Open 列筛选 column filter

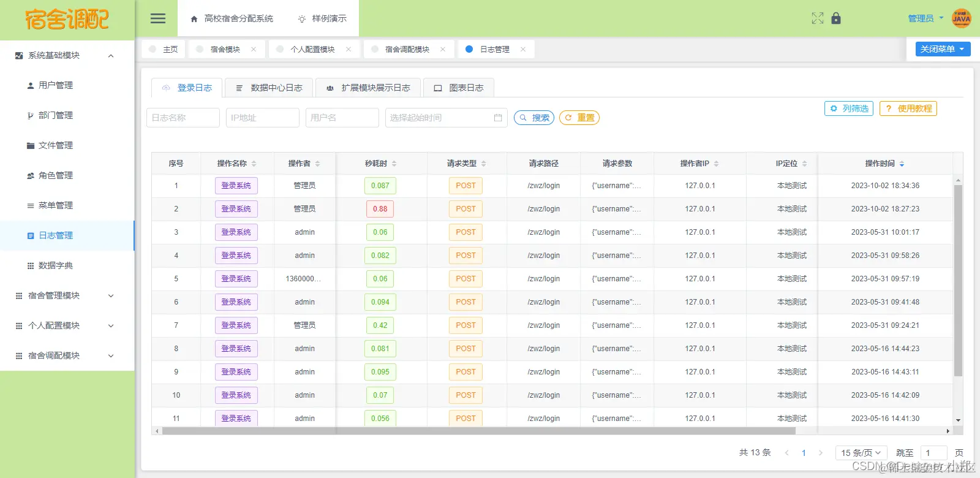849,108
